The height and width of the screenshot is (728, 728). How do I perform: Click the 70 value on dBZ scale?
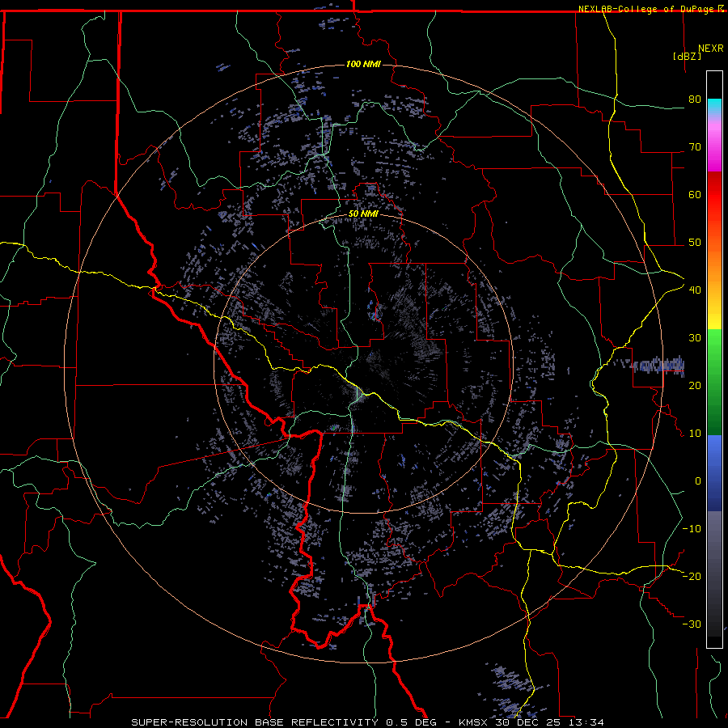click(x=695, y=147)
